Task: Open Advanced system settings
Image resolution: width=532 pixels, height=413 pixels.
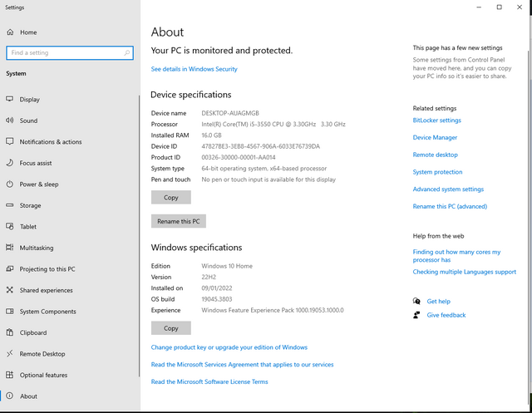Action: point(448,189)
